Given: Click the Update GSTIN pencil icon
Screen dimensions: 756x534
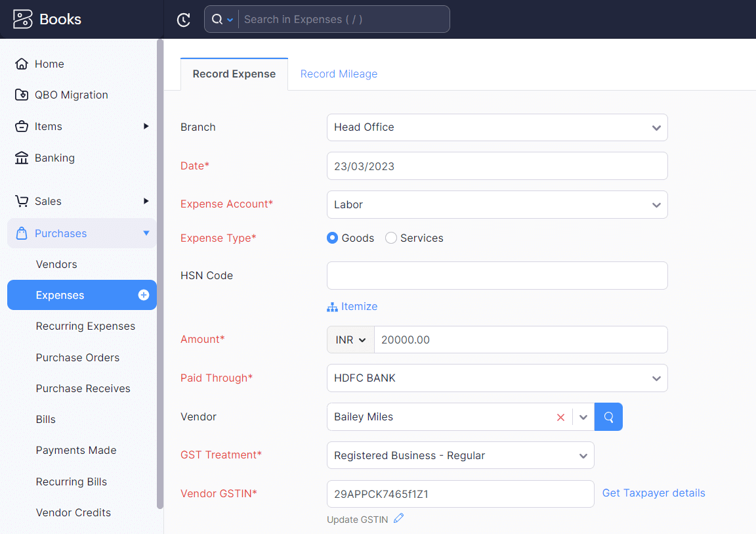Looking at the screenshot, I should (399, 519).
